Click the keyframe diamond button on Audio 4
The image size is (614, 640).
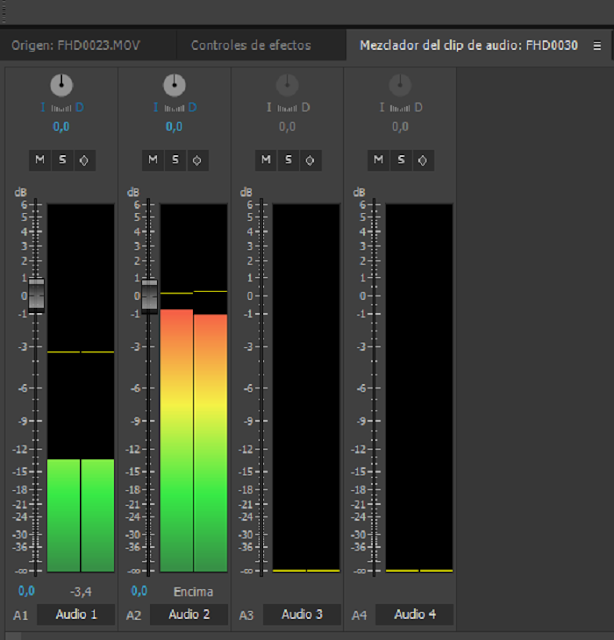coord(423,160)
